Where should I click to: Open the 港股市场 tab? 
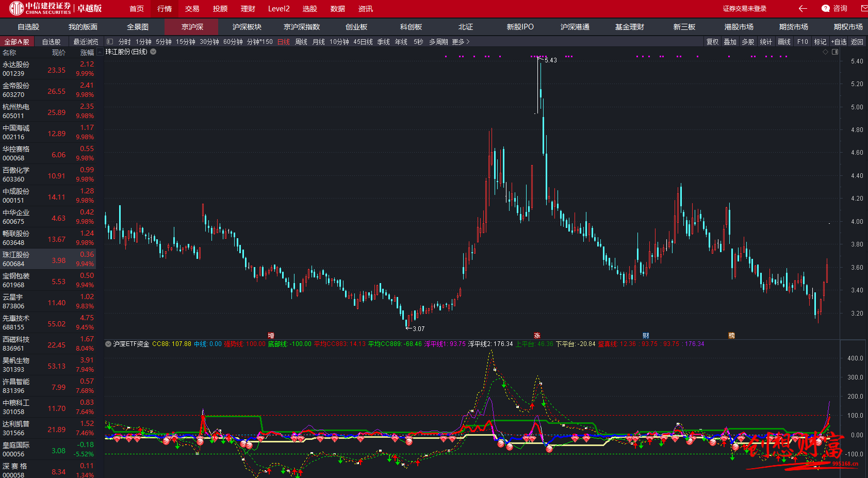point(739,27)
